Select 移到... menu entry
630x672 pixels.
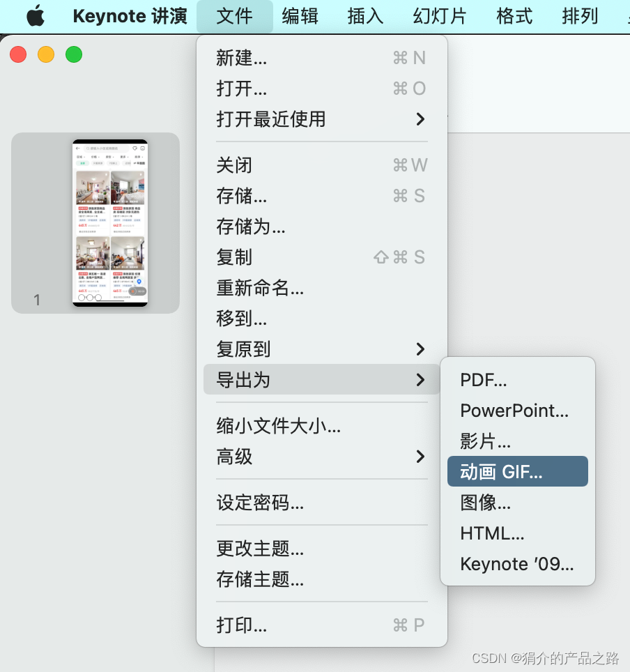pos(322,319)
